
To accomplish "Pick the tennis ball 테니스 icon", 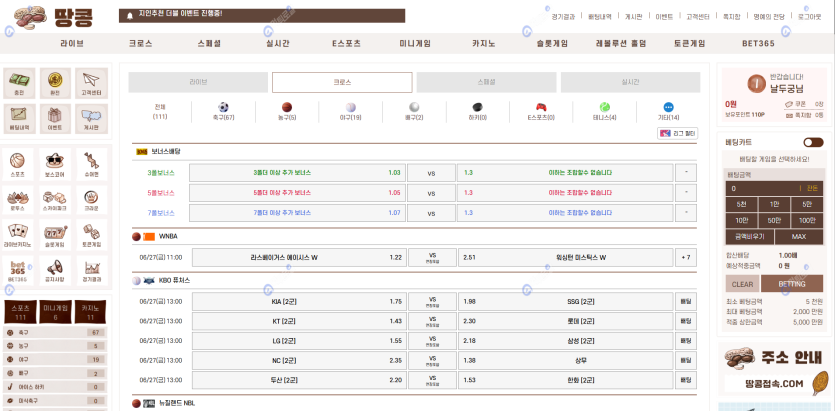I will 604,107.
